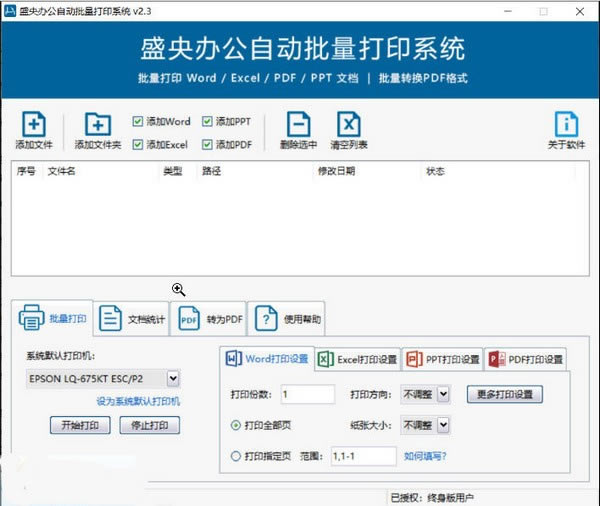The width and height of the screenshot is (600, 506).
Task: Open the 转为PDF conversion tab
Action: click(x=209, y=320)
